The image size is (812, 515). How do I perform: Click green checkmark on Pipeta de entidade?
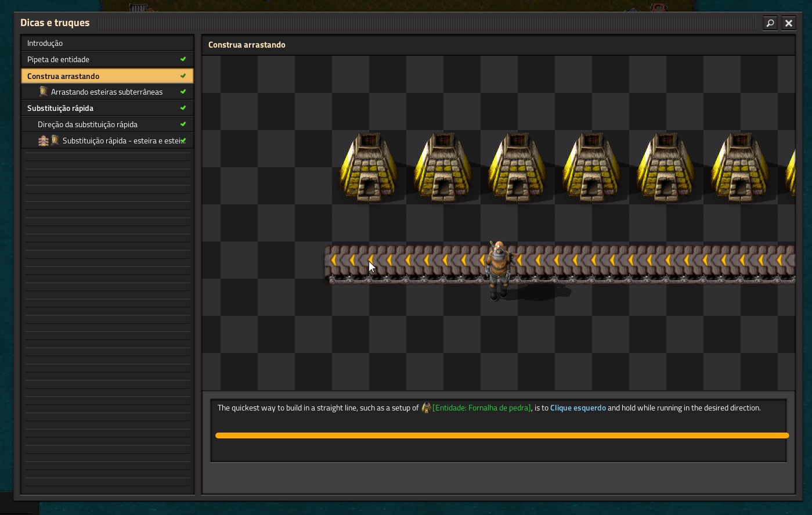[183, 59]
